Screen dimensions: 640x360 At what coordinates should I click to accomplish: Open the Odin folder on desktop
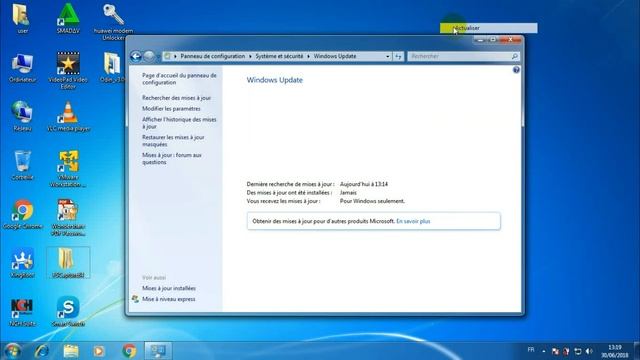tap(111, 68)
